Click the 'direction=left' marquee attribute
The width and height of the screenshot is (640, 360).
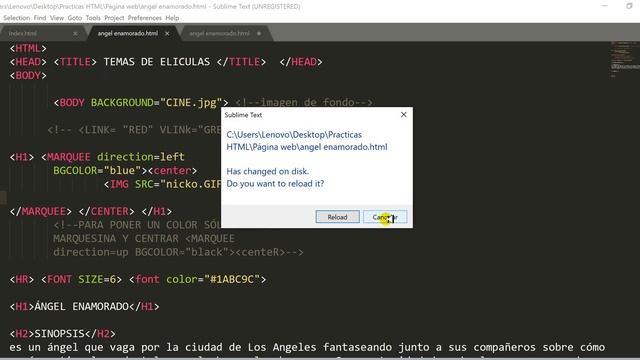[x=141, y=157]
